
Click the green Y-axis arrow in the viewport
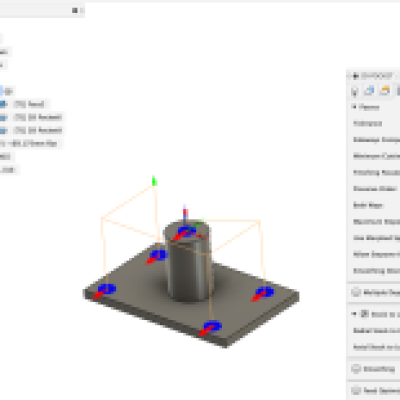tap(154, 181)
